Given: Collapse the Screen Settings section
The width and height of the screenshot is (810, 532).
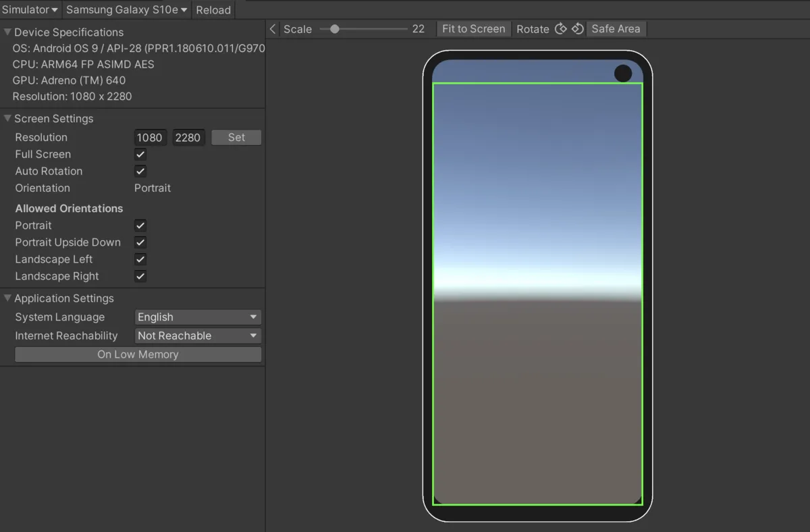Looking at the screenshot, I should coord(7,119).
